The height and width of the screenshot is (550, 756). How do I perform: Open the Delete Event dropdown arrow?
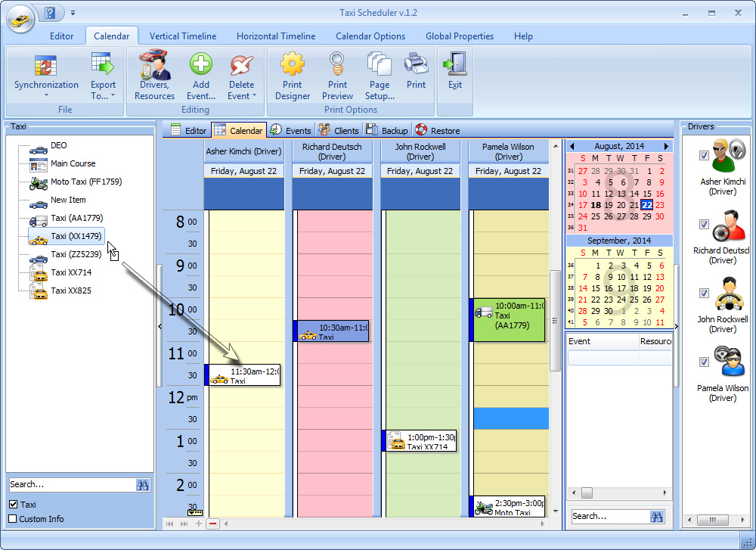point(254,96)
